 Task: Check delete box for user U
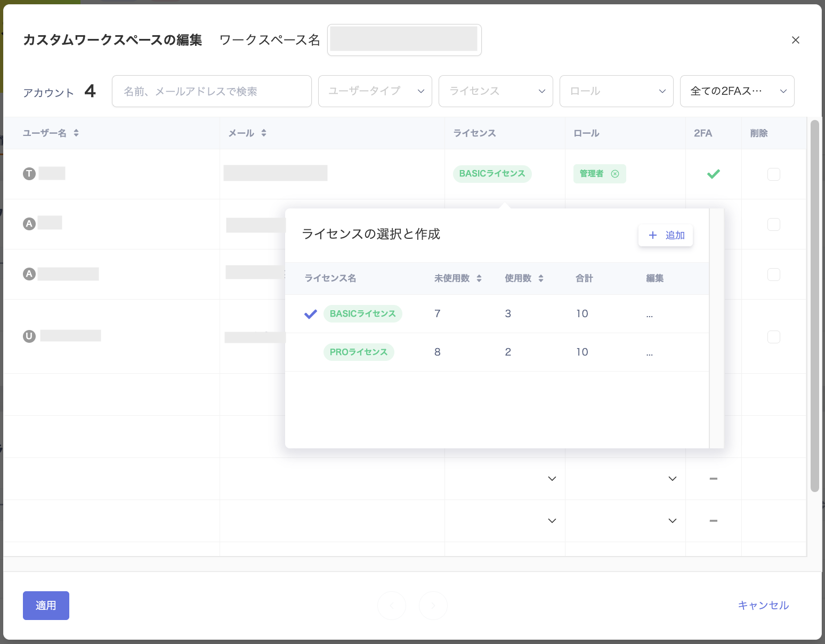(x=773, y=337)
